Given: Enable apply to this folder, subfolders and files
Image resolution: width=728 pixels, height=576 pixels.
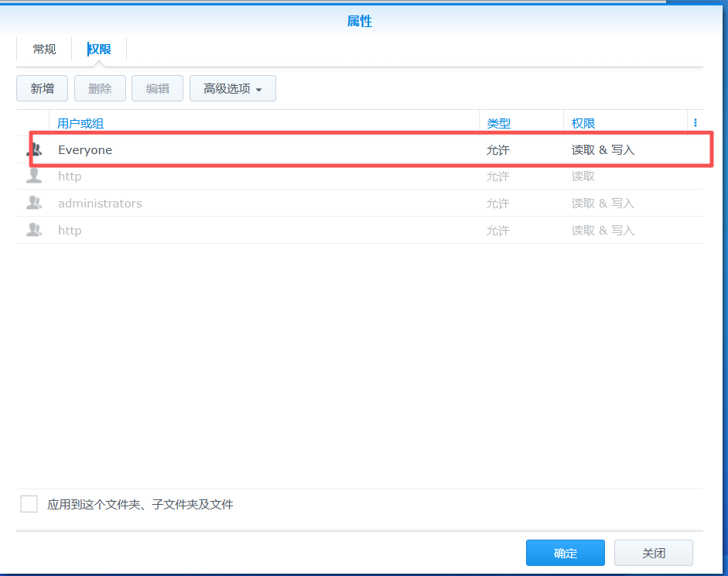Looking at the screenshot, I should pyautogui.click(x=29, y=504).
